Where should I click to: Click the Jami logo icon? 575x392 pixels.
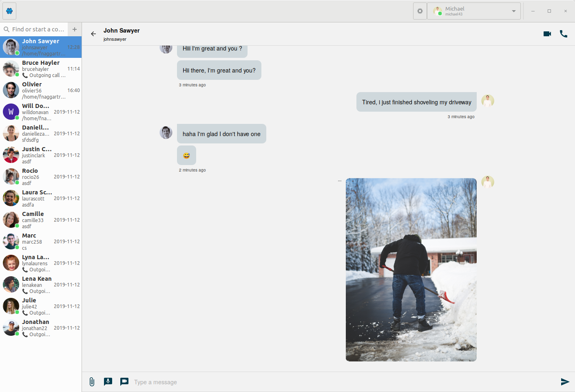(x=9, y=11)
